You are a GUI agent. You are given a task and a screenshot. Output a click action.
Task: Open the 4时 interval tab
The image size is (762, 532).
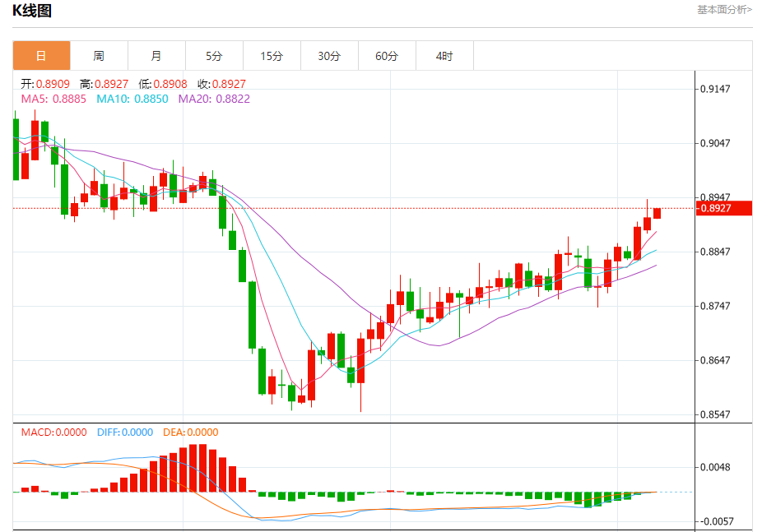coord(444,56)
